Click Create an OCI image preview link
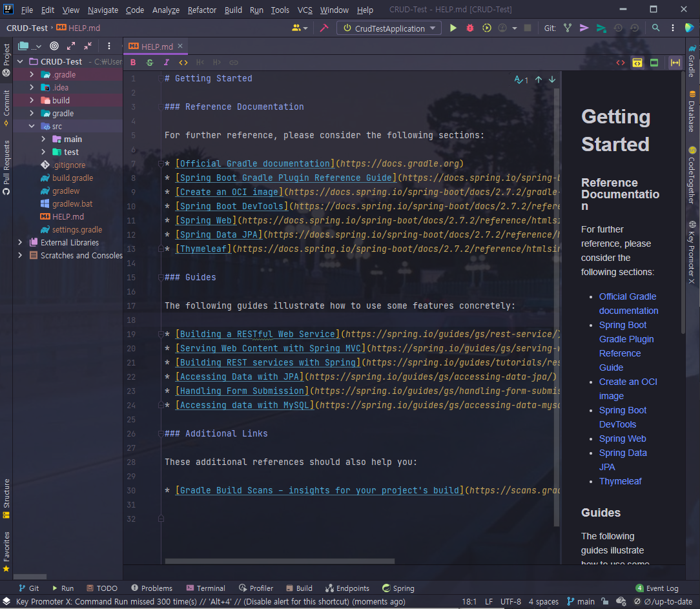 (628, 389)
